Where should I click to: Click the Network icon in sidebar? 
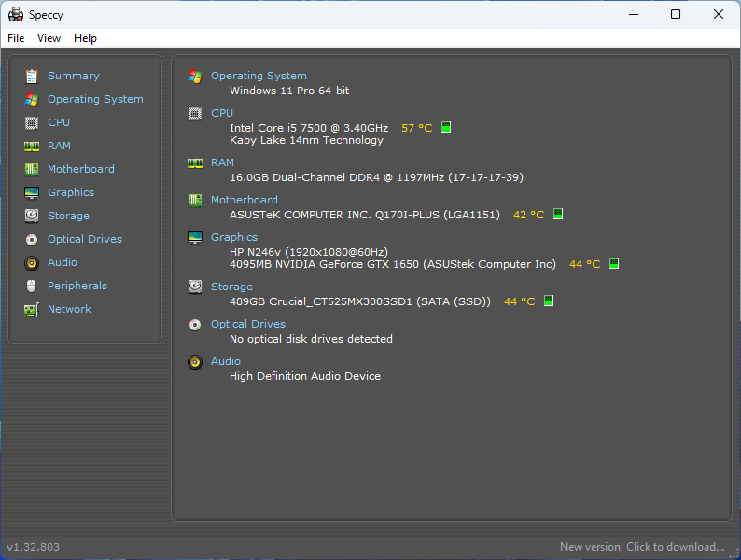pyautogui.click(x=32, y=309)
